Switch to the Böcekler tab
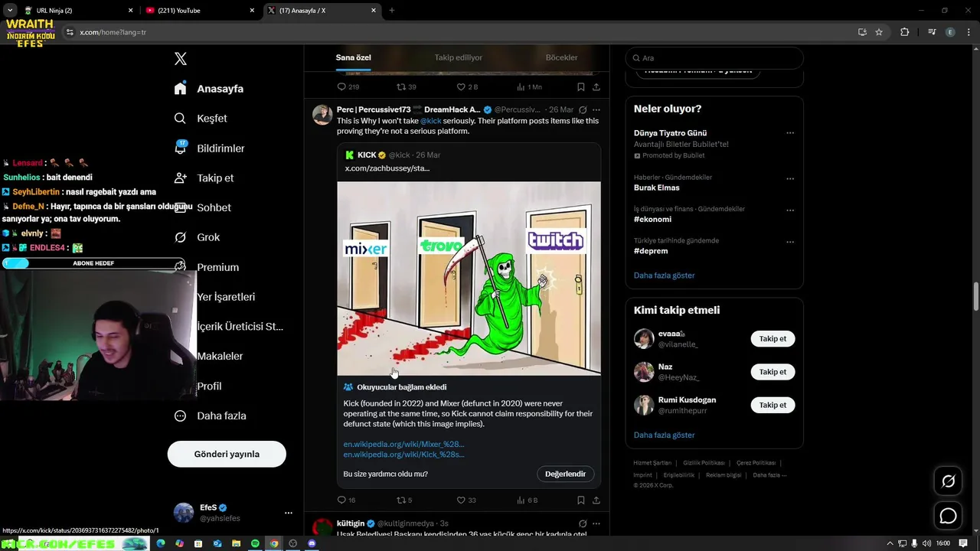Screen dimensions: 980x551 tap(561, 58)
